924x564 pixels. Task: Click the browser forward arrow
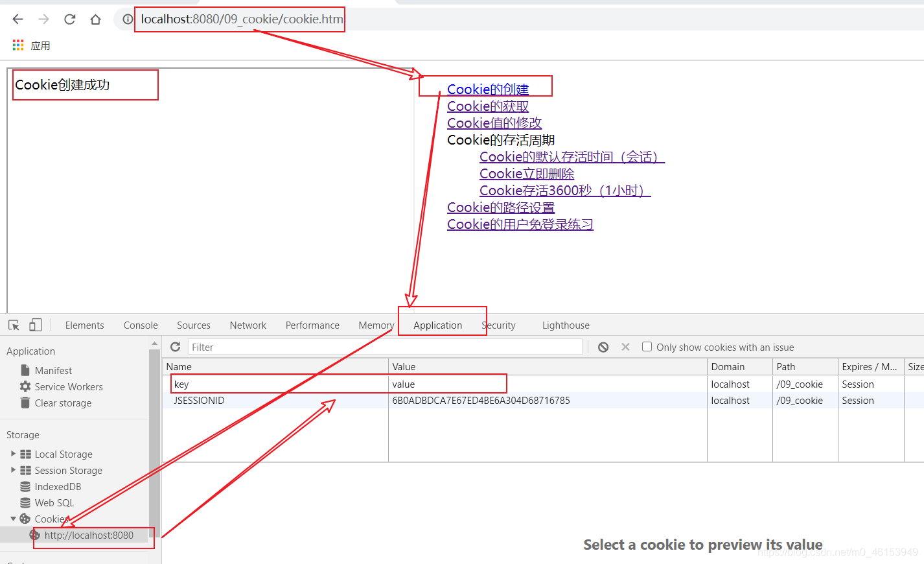click(x=43, y=19)
